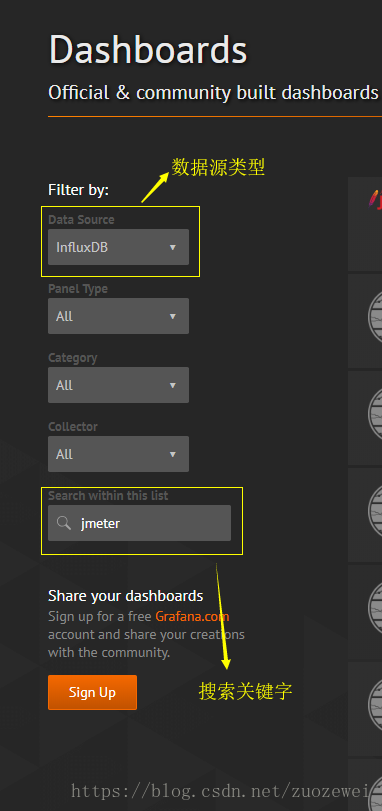Viewport: 382px width, 811px height.
Task: Open the Grafana.com link
Action: [x=192, y=617]
